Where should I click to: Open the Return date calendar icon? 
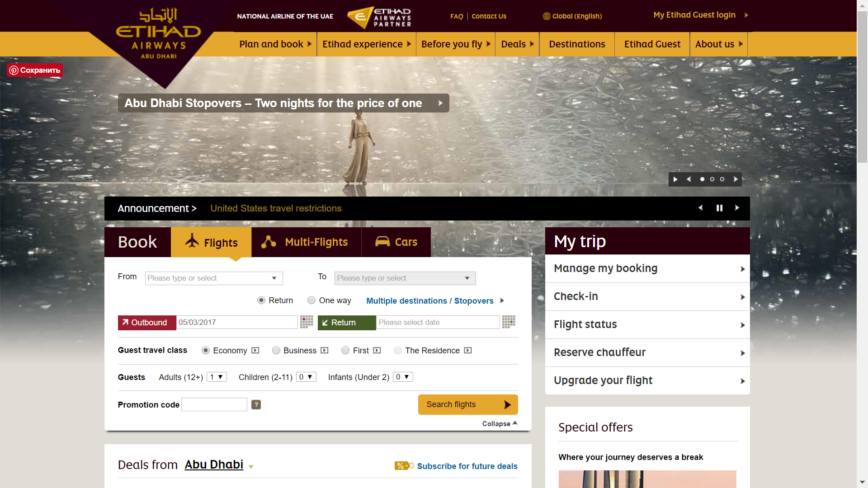tap(509, 322)
